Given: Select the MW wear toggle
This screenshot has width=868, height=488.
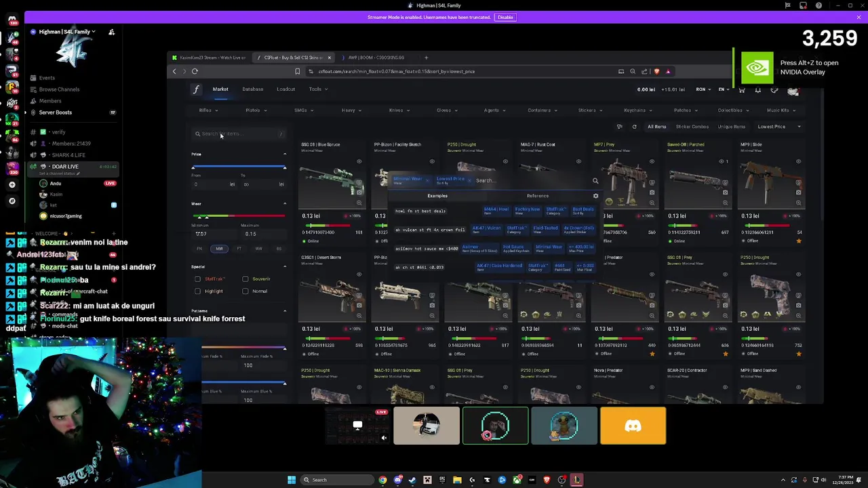Looking at the screenshot, I should [x=219, y=249].
